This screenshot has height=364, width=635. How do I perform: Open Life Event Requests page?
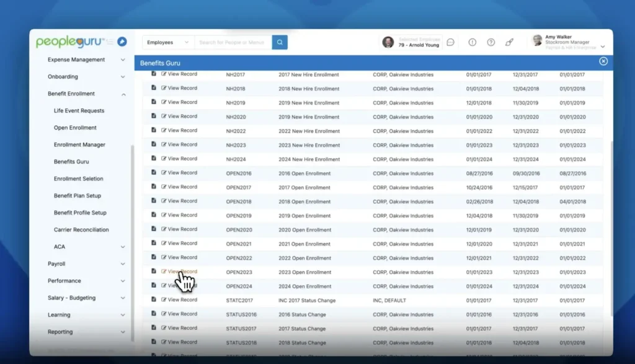pos(79,110)
